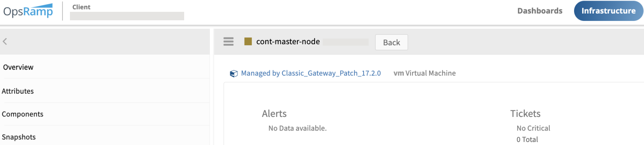Open the Client selector field
This screenshot has width=644, height=145.
coord(127,16)
